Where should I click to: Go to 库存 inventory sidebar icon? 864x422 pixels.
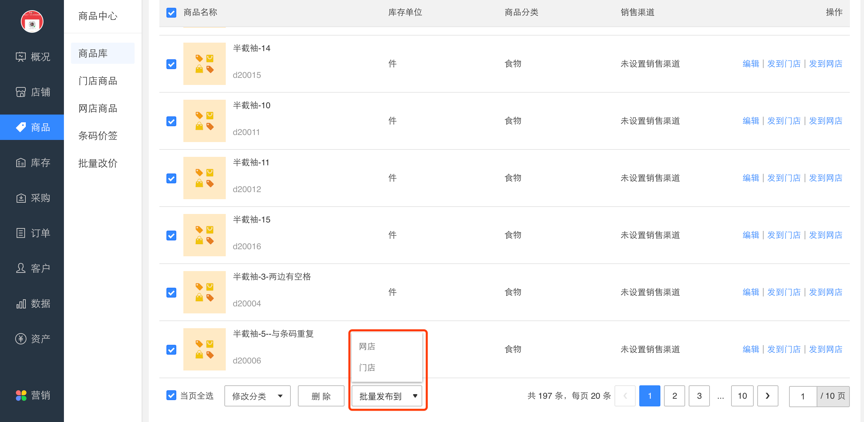tap(21, 163)
